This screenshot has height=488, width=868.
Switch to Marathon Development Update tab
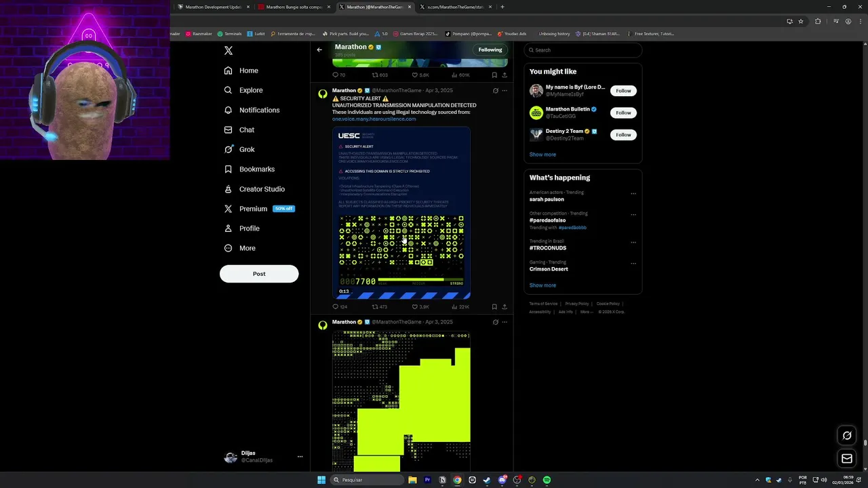[214, 7]
